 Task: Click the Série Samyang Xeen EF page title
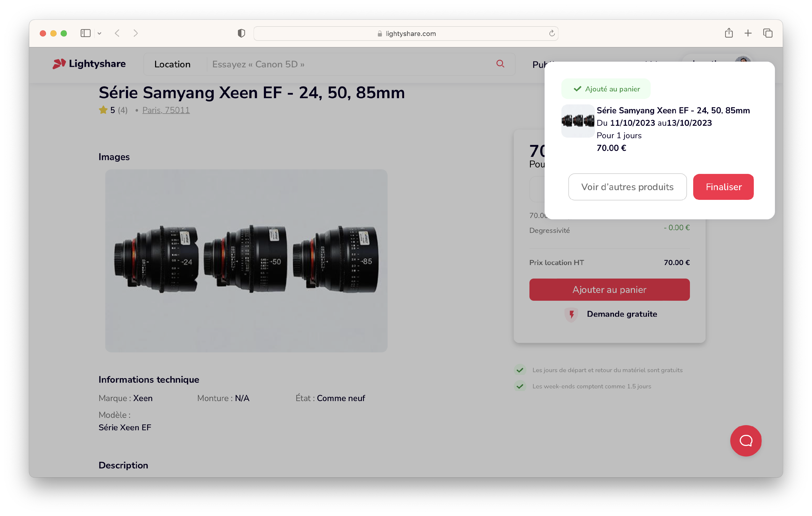(x=251, y=92)
